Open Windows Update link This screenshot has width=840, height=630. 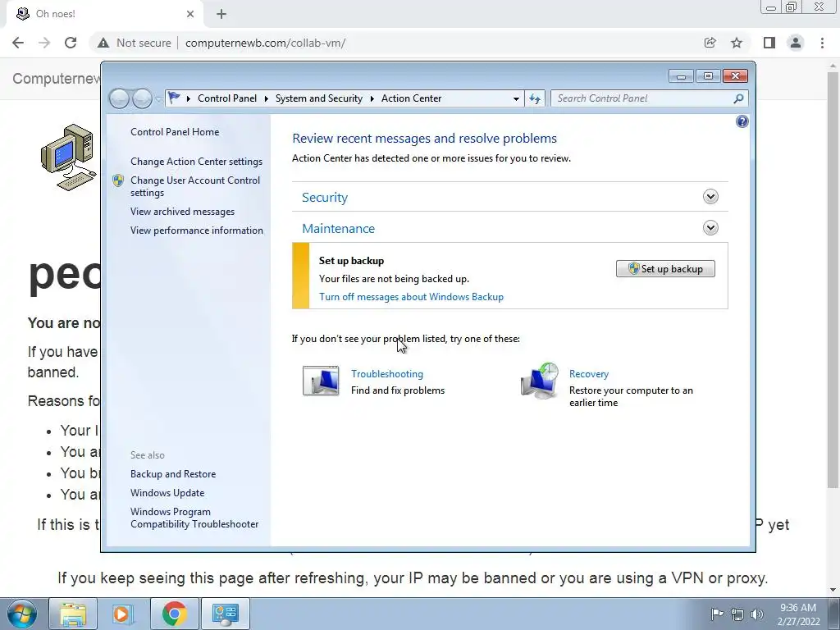coord(167,493)
